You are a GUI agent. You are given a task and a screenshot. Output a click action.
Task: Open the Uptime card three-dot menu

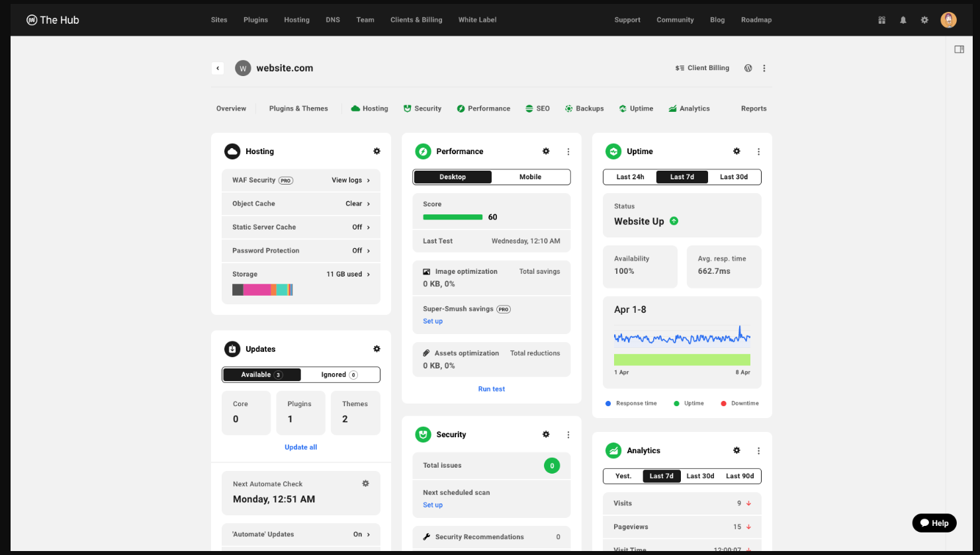(758, 151)
